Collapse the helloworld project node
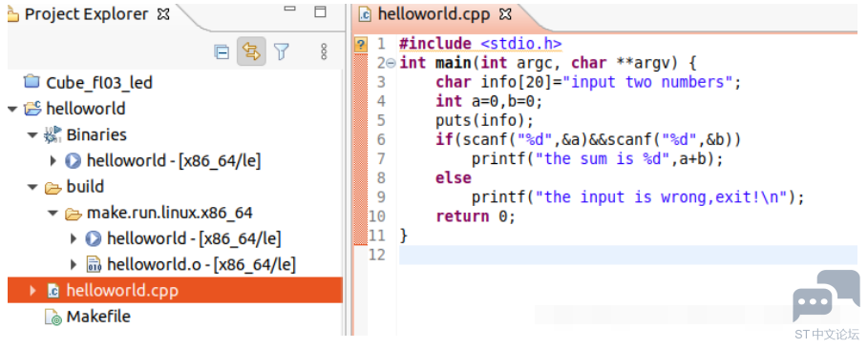This screenshot has height=349, width=868. pos(12,109)
